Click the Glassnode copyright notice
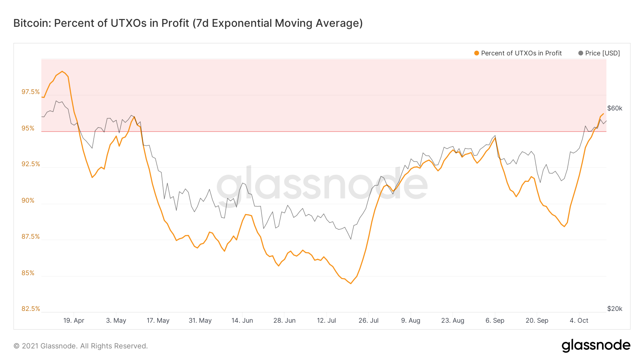Viewport: 644px width, 362px height. (x=81, y=346)
